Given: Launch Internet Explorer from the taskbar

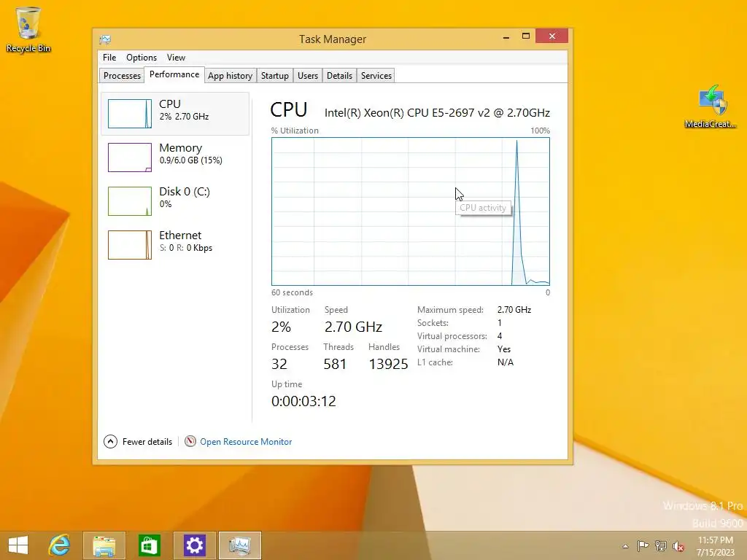Looking at the screenshot, I should click(60, 545).
